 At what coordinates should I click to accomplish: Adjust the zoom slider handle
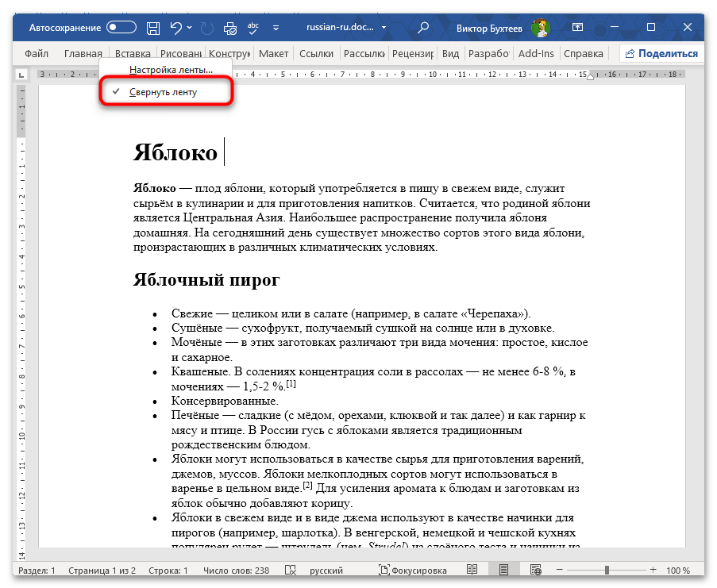[x=607, y=570]
